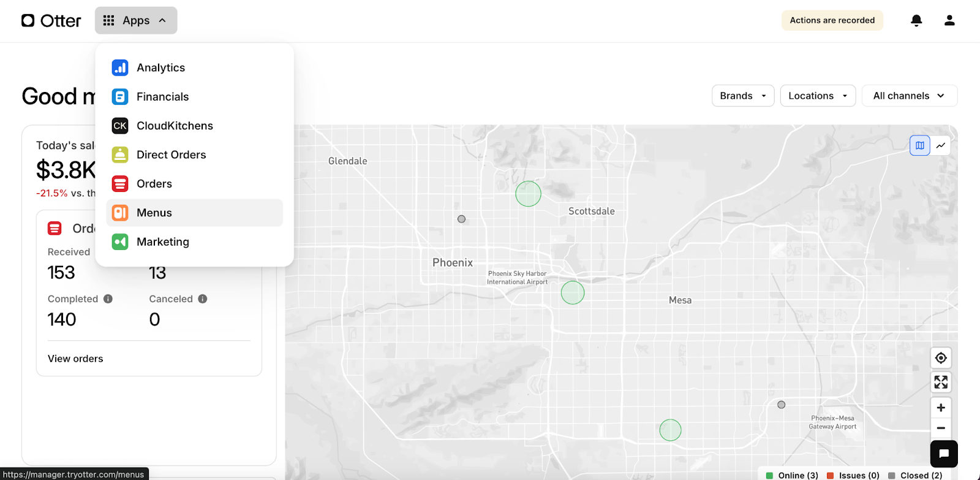The image size is (980, 480).
Task: Zoom in on the map with plus
Action: (x=941, y=408)
